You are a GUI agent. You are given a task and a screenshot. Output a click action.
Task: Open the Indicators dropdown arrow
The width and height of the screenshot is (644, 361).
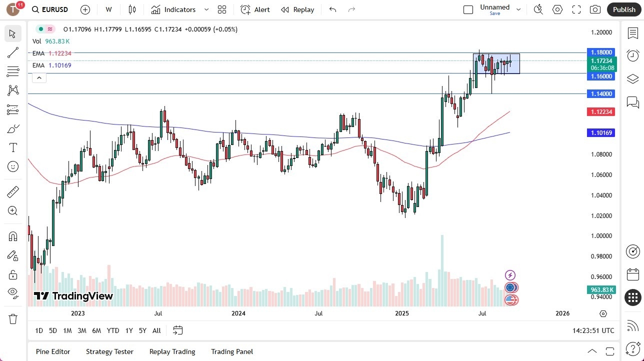pyautogui.click(x=206, y=9)
